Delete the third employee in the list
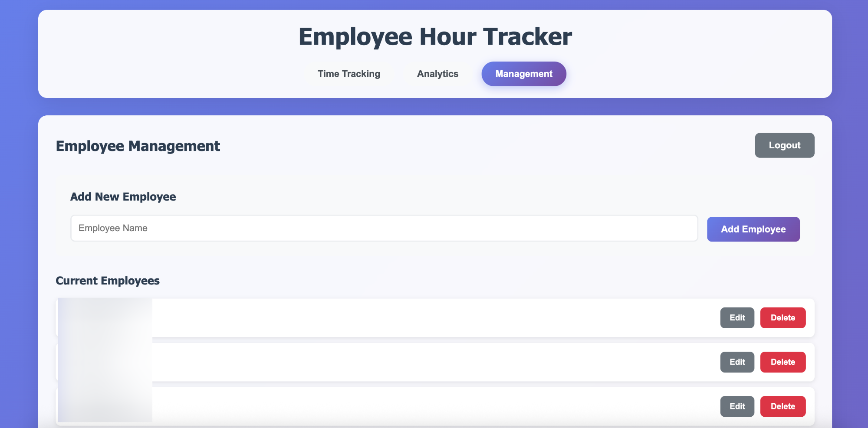Image resolution: width=868 pixels, height=428 pixels. point(783,406)
